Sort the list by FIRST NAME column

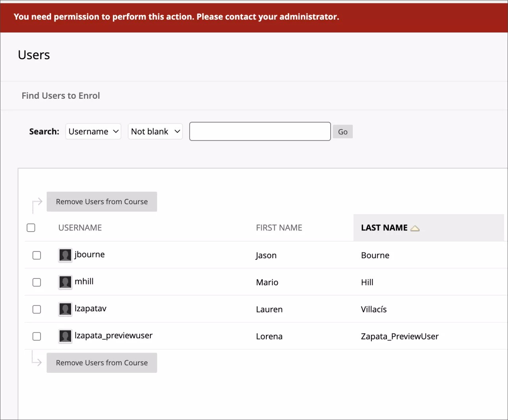(279, 228)
